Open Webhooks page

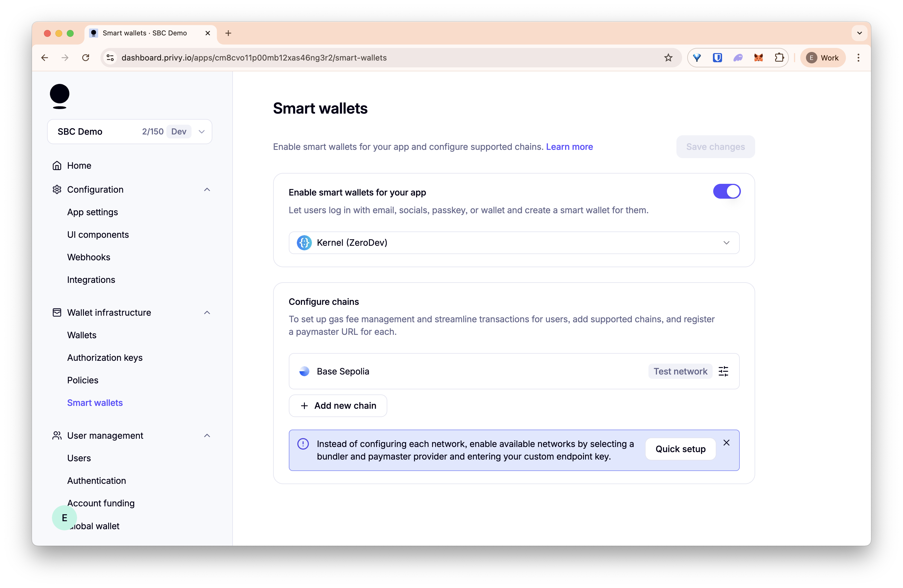pyautogui.click(x=89, y=257)
